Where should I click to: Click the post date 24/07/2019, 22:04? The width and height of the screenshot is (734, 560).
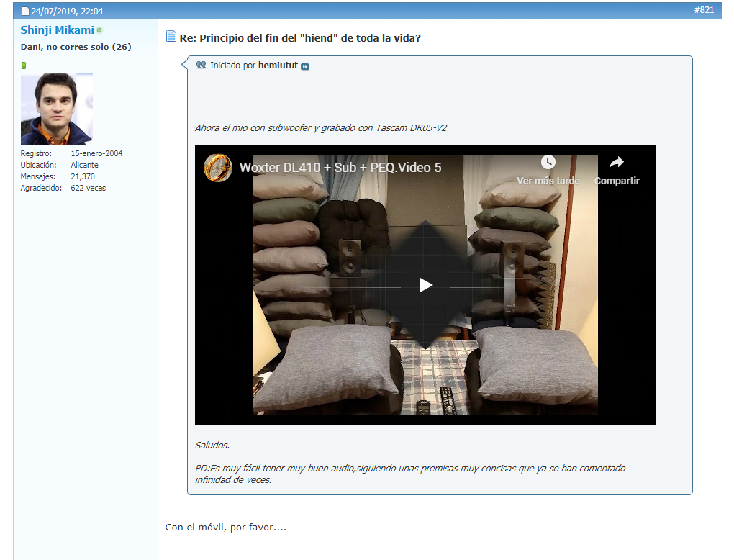click(67, 12)
